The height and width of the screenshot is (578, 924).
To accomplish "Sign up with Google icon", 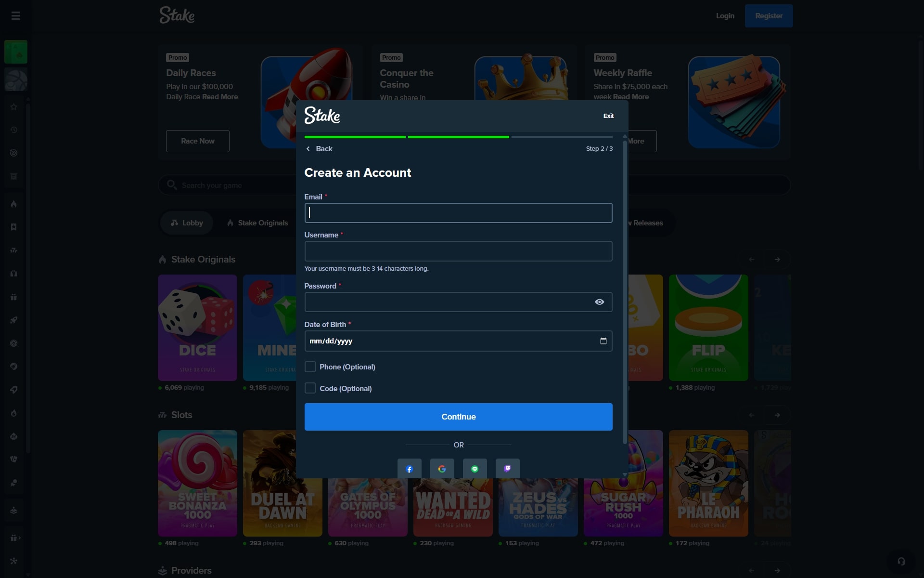I will (x=442, y=469).
